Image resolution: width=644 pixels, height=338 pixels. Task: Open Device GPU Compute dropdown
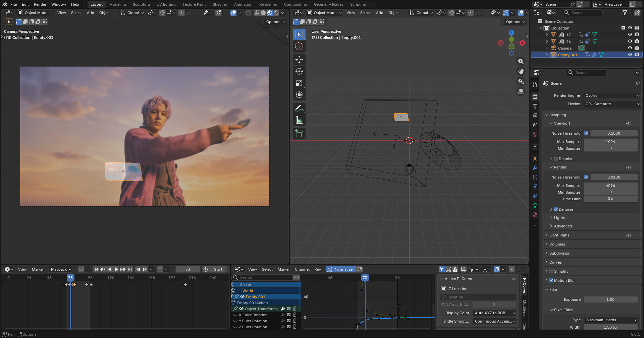[612, 104]
